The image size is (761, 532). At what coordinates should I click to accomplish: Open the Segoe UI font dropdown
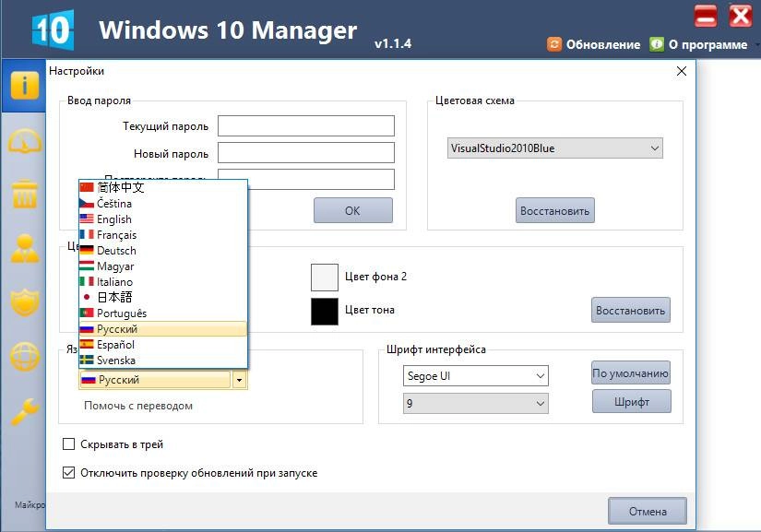pos(476,376)
